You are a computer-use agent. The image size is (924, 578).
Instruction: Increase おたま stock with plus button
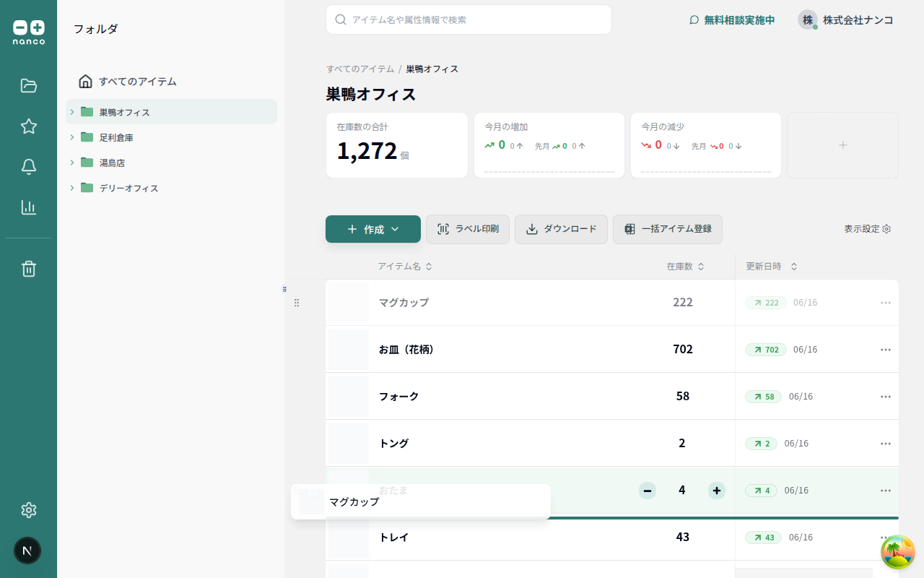pyautogui.click(x=716, y=491)
